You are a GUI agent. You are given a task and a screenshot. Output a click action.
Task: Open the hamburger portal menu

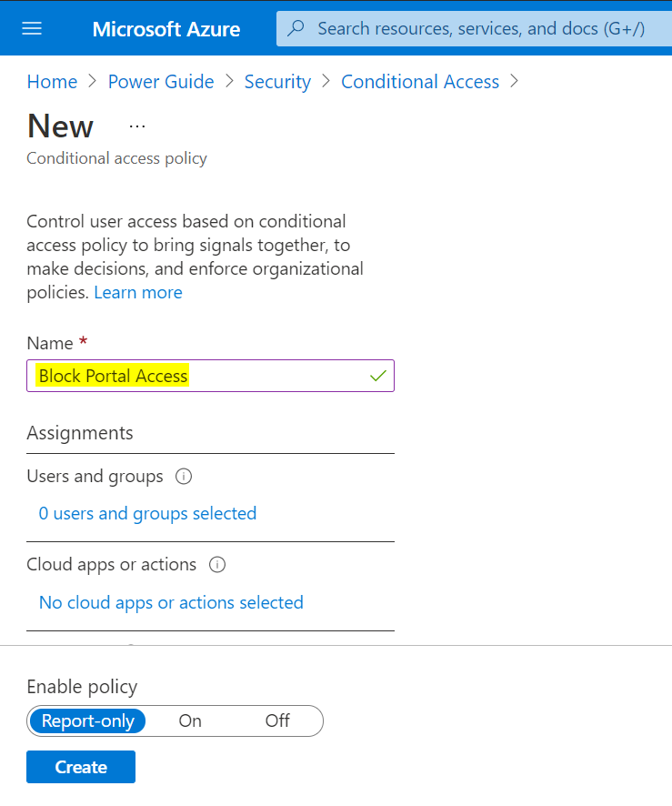coord(32,28)
